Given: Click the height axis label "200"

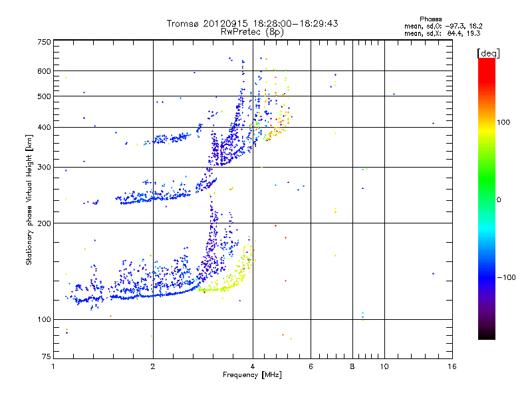Looking at the screenshot, I should (45, 223).
